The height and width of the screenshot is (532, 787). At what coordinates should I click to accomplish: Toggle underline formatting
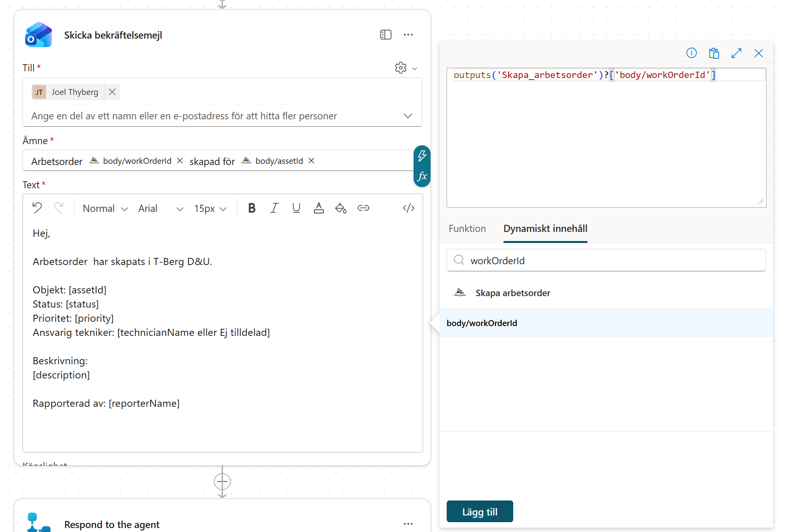click(x=296, y=208)
